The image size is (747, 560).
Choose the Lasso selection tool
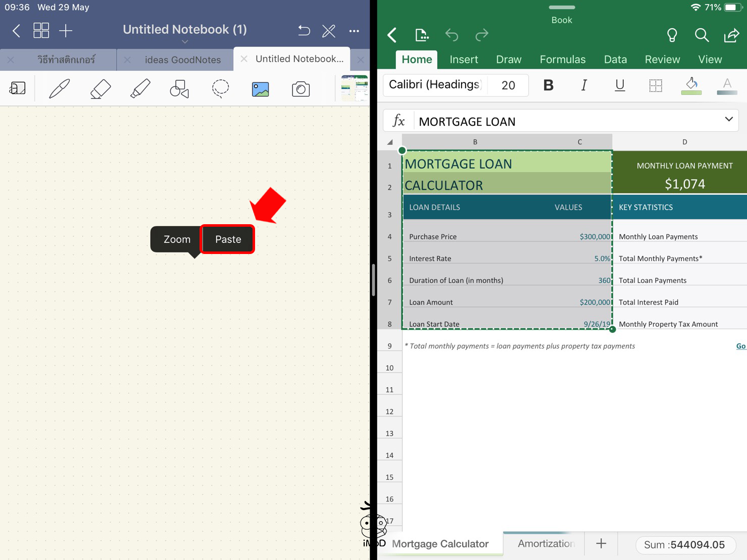tap(220, 89)
